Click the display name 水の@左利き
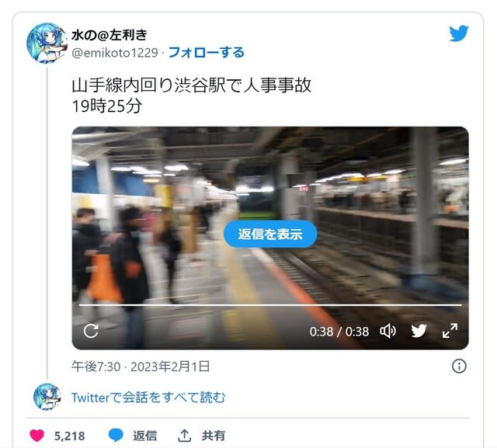 pos(109,35)
